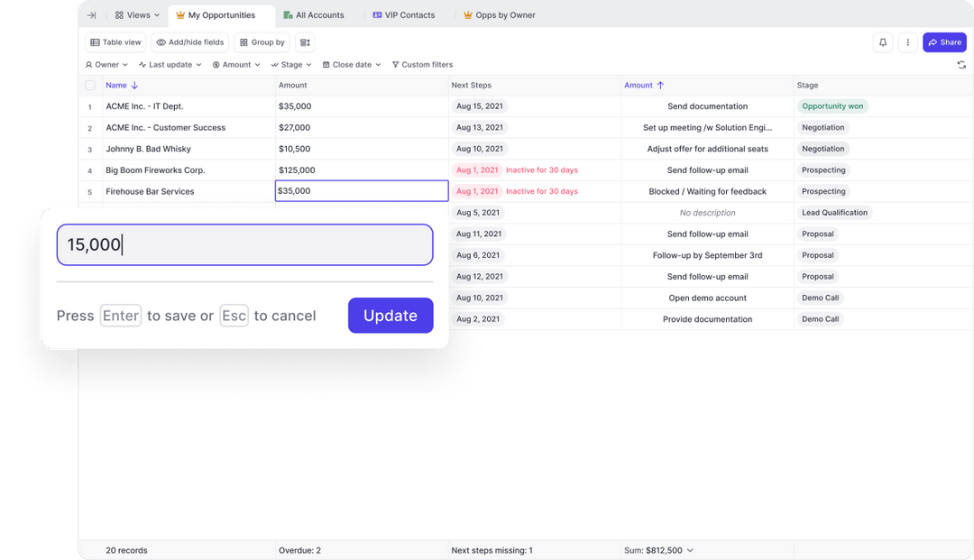Screen dimensions: 974x560
Task: Expand the Stage filter dropdown
Action: [290, 64]
